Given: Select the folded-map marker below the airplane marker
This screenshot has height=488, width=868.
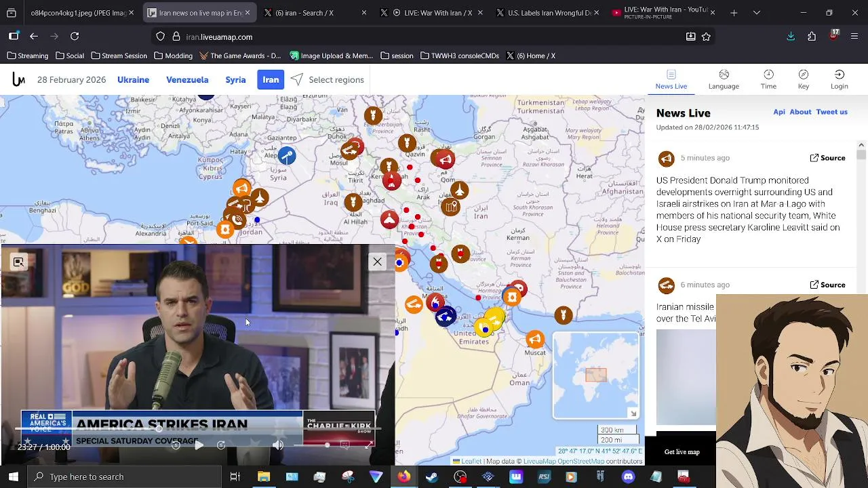Looking at the screenshot, I should click(451, 207).
